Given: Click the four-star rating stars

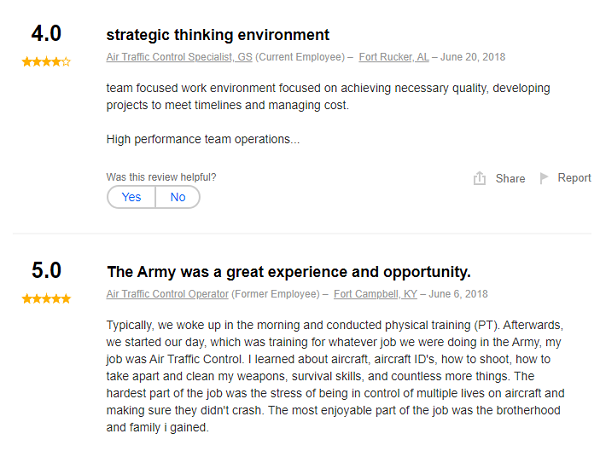Looking at the screenshot, I should [x=46, y=62].
